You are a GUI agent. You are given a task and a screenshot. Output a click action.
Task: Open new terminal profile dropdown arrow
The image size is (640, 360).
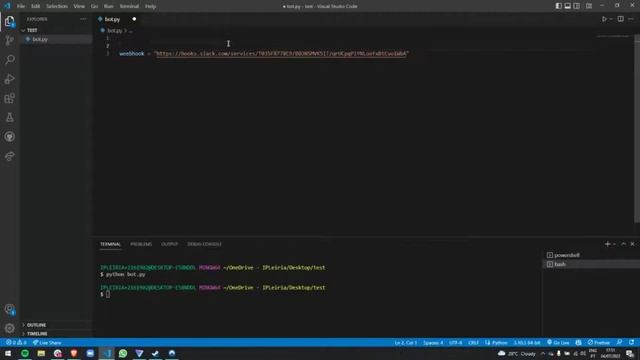614,244
